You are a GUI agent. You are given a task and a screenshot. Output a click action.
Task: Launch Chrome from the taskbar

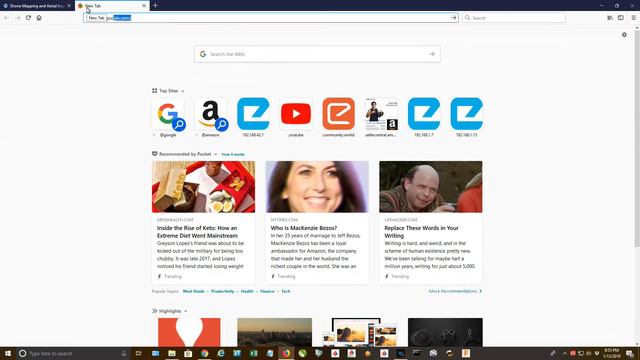(204, 353)
